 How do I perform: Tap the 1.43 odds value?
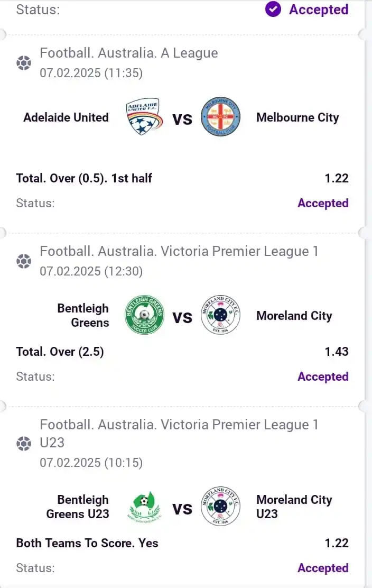pos(337,352)
